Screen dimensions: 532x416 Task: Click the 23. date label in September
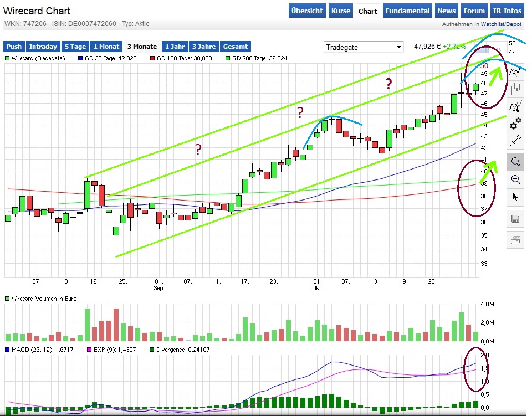pos(273,281)
